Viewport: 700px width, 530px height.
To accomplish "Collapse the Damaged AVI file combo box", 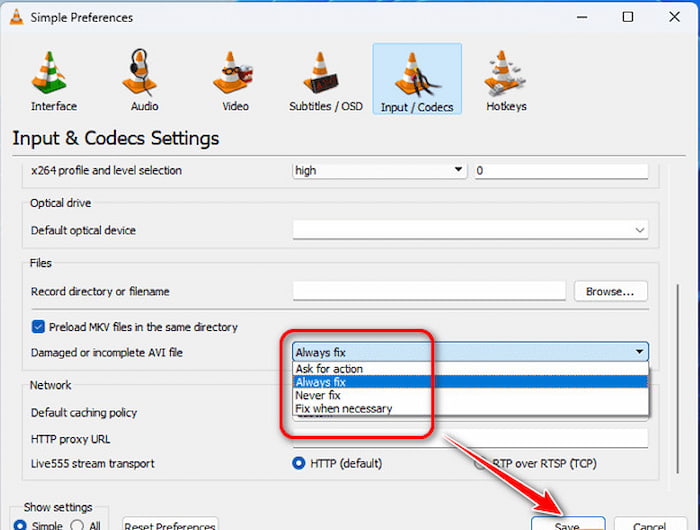I will tap(470, 352).
